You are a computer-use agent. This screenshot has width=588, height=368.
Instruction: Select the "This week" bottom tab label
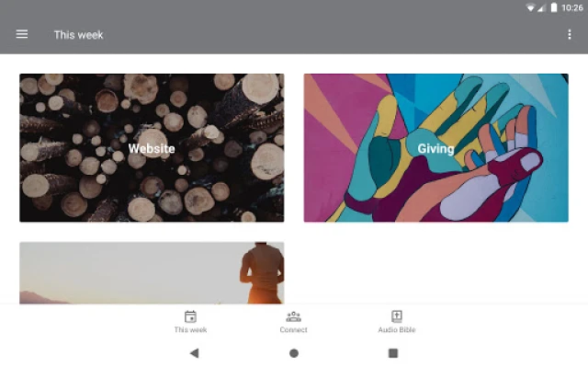pos(190,329)
